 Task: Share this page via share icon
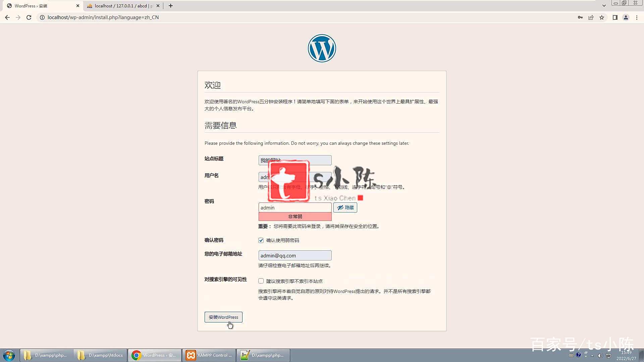[x=591, y=17]
